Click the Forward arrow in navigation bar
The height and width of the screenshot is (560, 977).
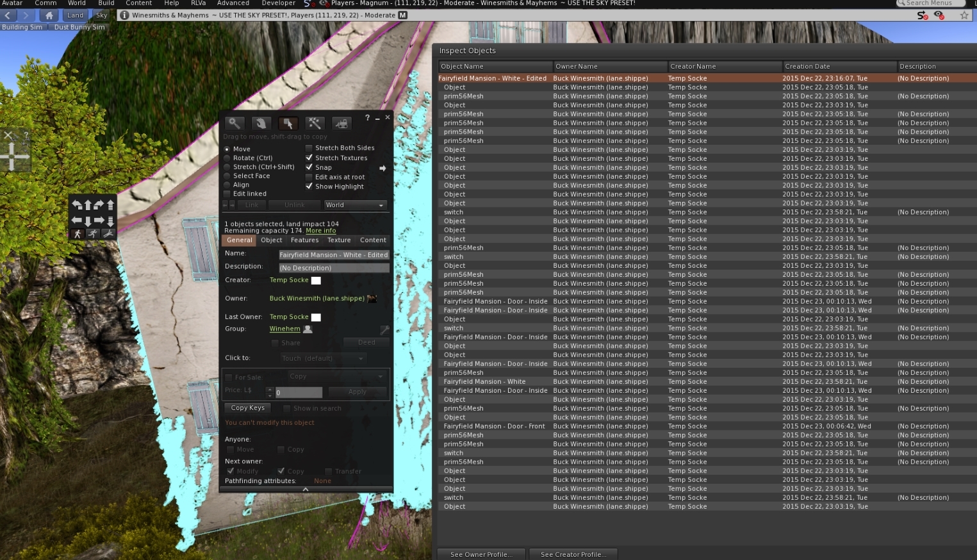point(26,15)
